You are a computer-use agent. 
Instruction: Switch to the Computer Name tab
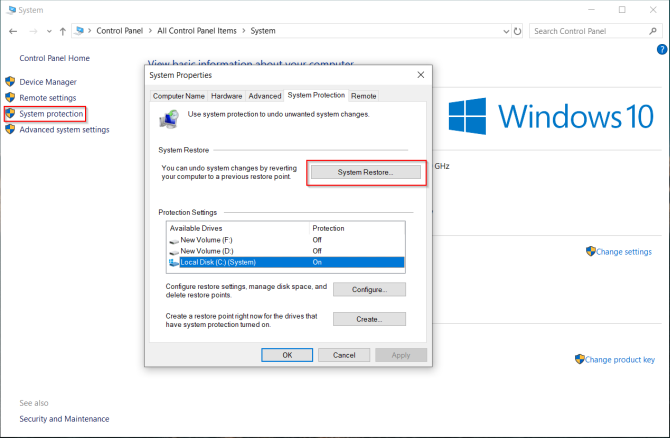(x=179, y=96)
